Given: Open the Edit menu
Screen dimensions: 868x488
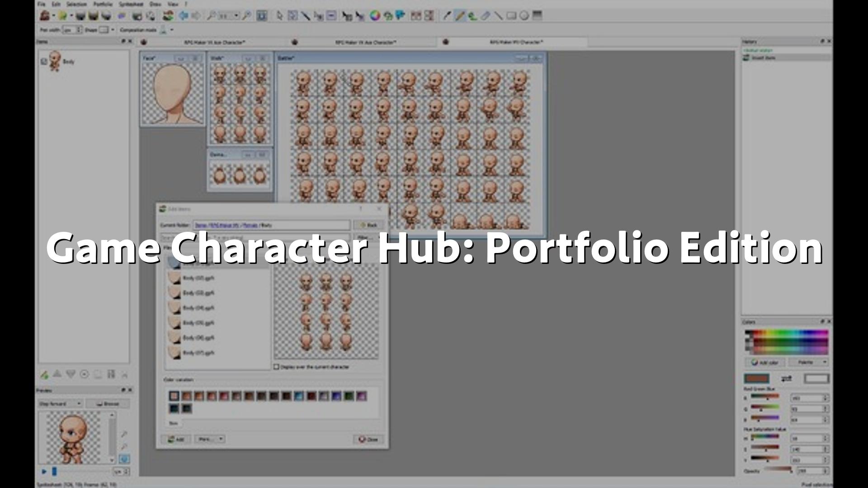Looking at the screenshot, I should [x=56, y=4].
